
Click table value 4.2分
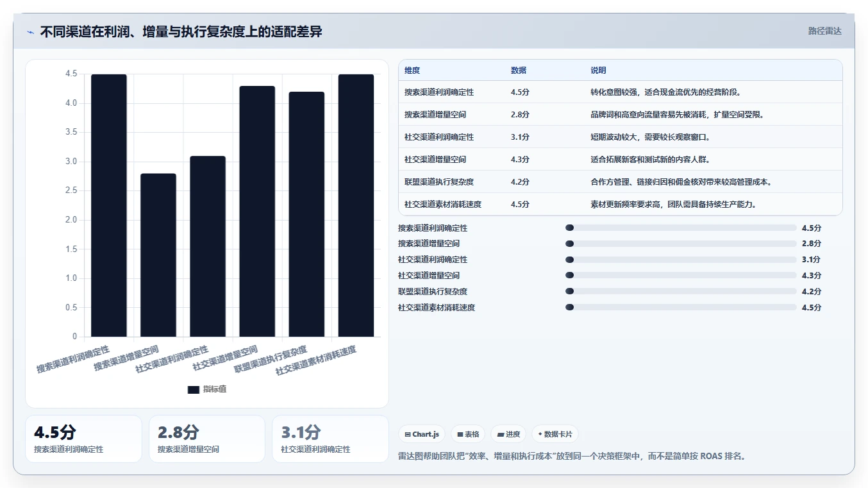tap(520, 182)
